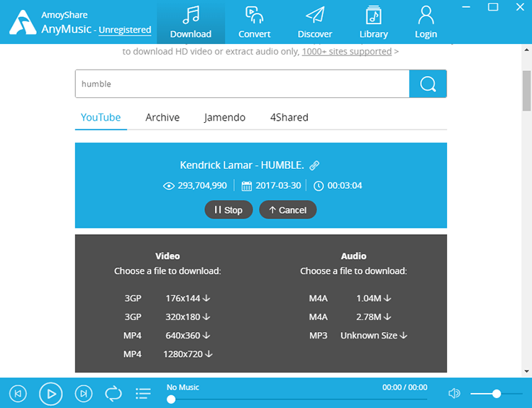532x408 pixels.
Task: Minimize the AnyMusic window
Action: point(466,7)
